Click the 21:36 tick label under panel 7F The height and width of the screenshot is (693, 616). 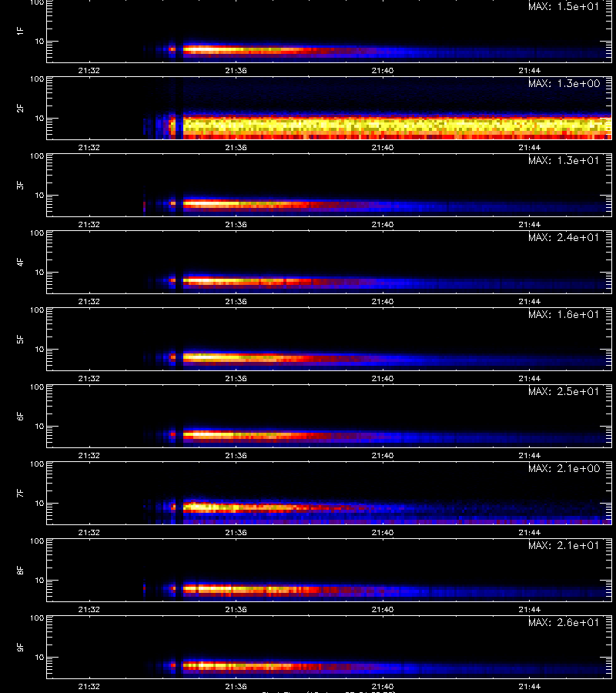(x=236, y=533)
